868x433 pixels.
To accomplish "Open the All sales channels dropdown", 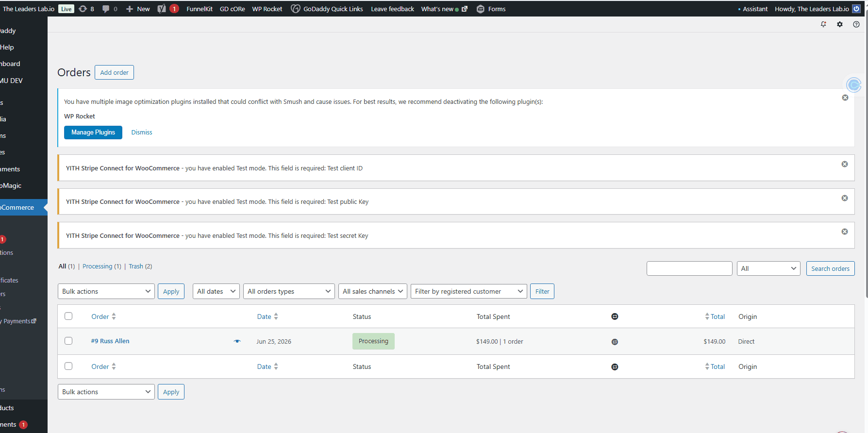I will [x=373, y=291].
